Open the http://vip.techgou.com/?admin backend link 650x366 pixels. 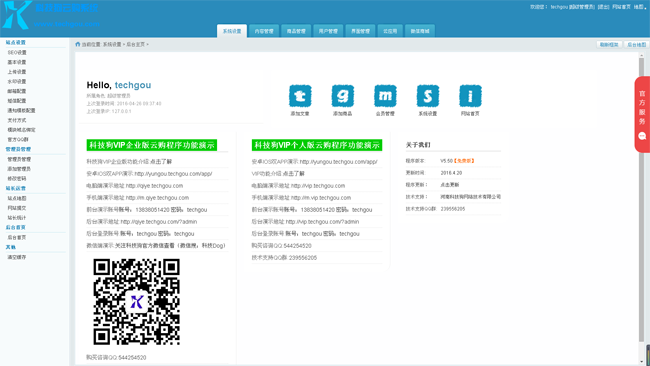[322, 222]
